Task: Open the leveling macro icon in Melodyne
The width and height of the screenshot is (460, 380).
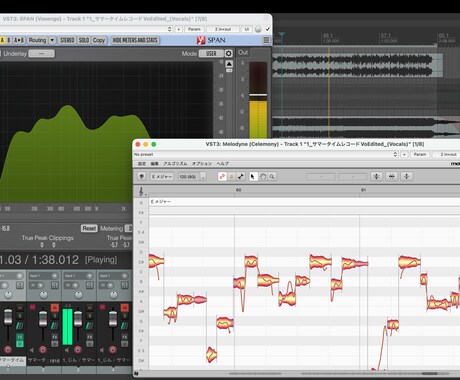Action: (407, 176)
